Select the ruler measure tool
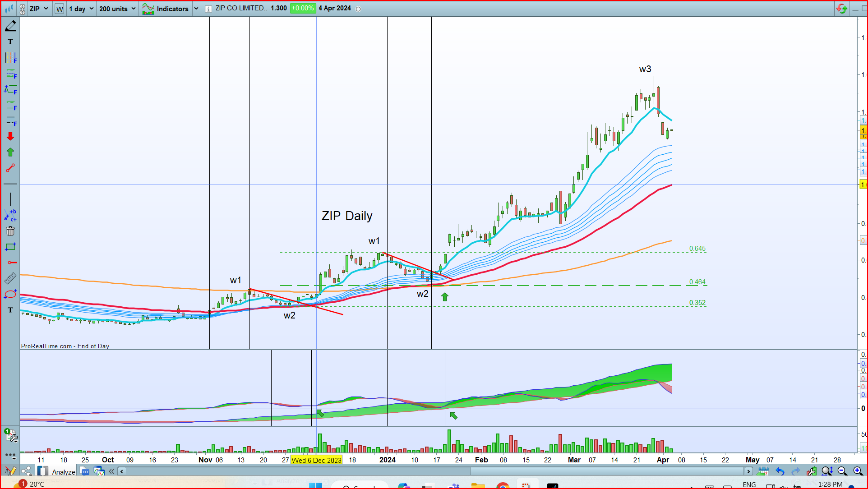The image size is (868, 489). [x=10, y=278]
